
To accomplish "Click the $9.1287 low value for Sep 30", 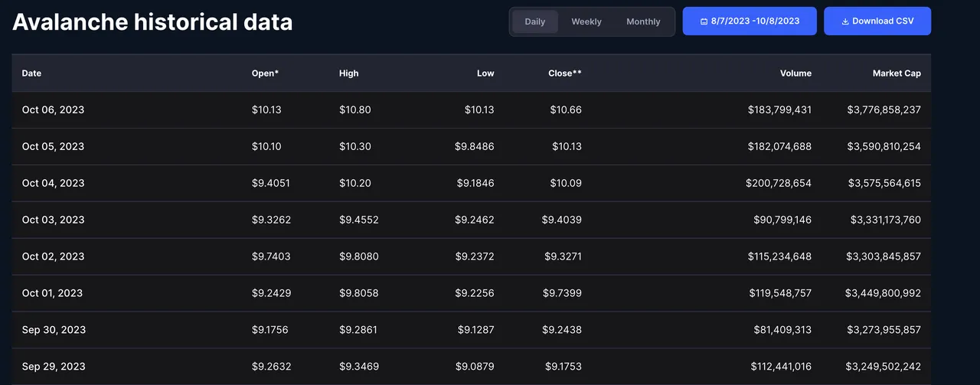I will point(476,331).
